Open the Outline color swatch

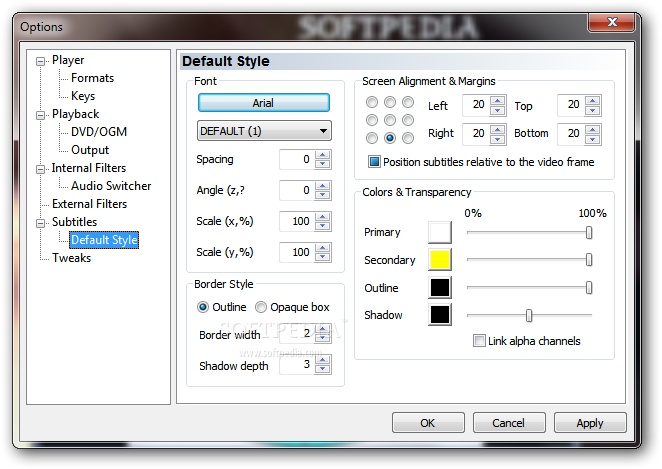[440, 287]
